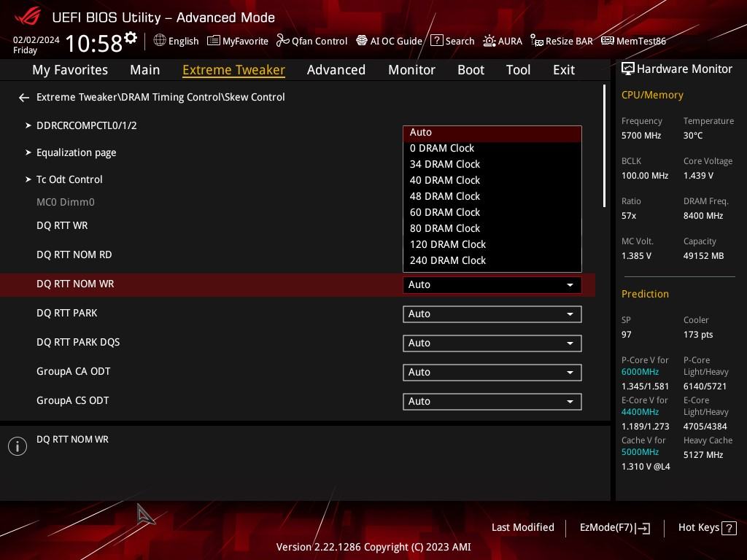Go back using the left arrow
The image size is (747, 560).
click(x=24, y=98)
